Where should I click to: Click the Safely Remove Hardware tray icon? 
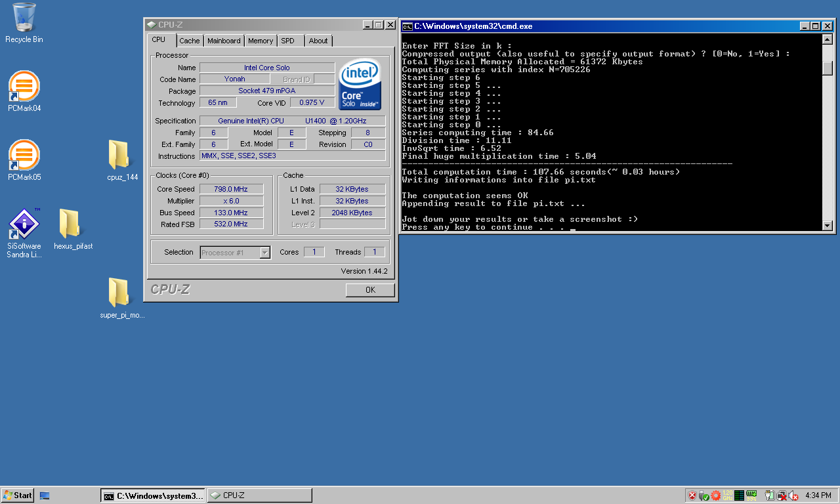click(703, 495)
